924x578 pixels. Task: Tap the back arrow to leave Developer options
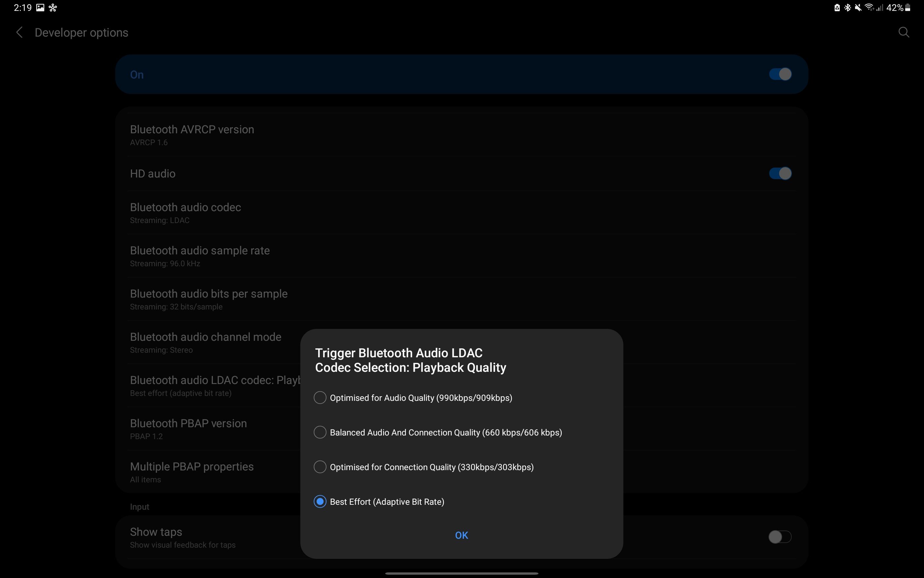point(19,32)
